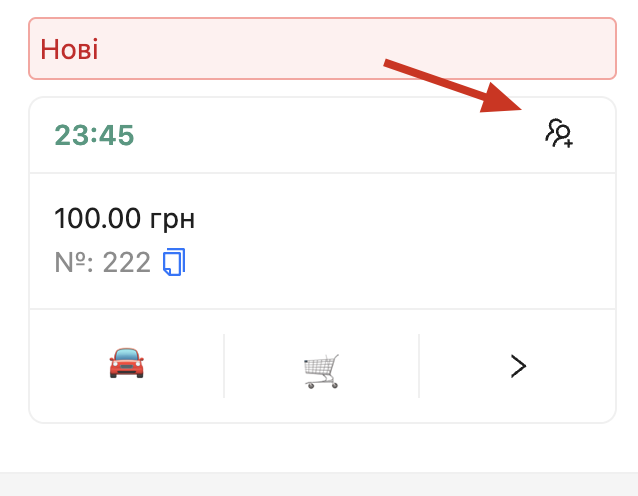Open the order card body area
This screenshot has height=496, width=638.
tap(322, 241)
